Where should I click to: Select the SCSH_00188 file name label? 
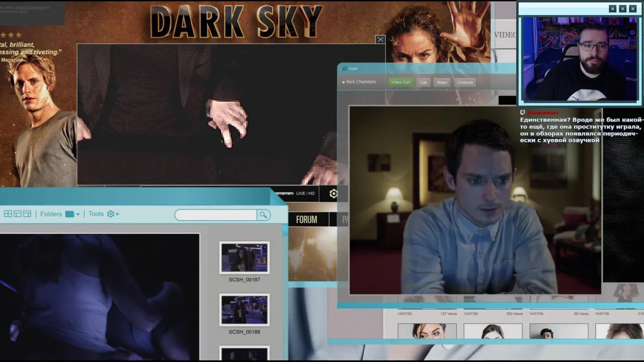pyautogui.click(x=244, y=332)
